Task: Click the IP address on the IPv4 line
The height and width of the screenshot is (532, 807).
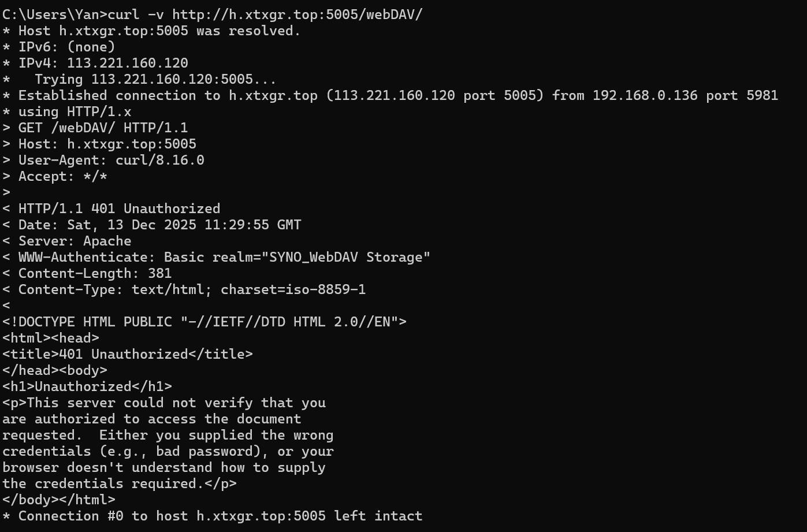Action: click(x=127, y=63)
